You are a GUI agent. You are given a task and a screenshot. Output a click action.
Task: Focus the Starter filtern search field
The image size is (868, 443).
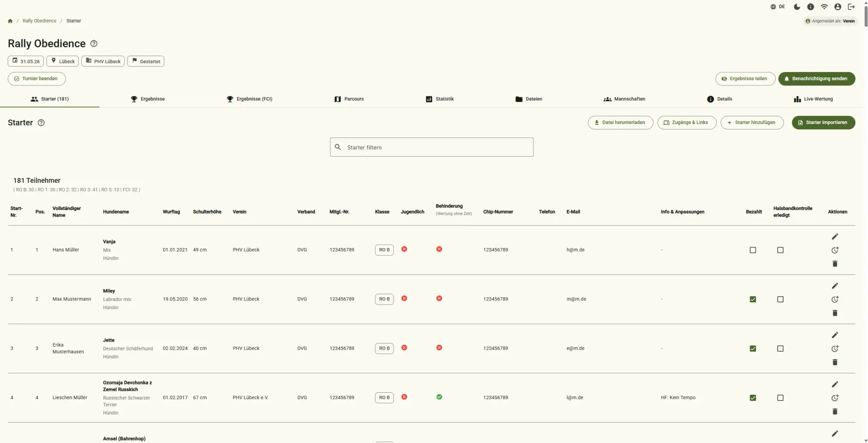432,148
